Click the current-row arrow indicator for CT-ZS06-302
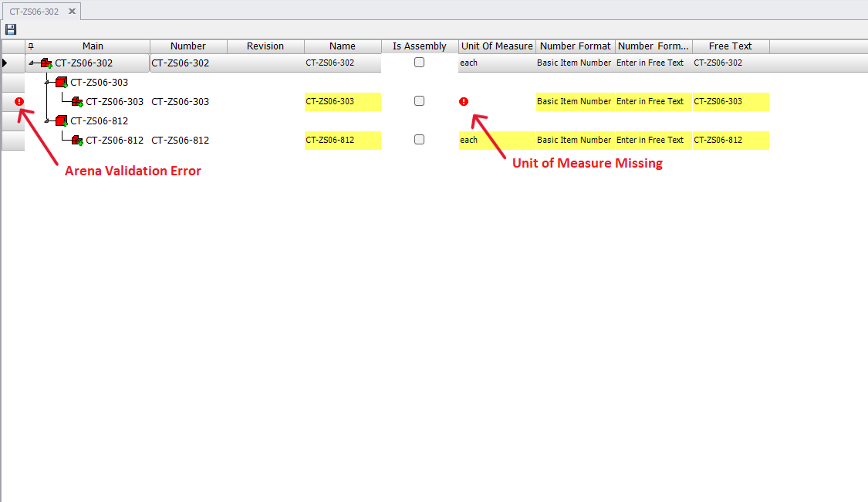 (x=5, y=63)
